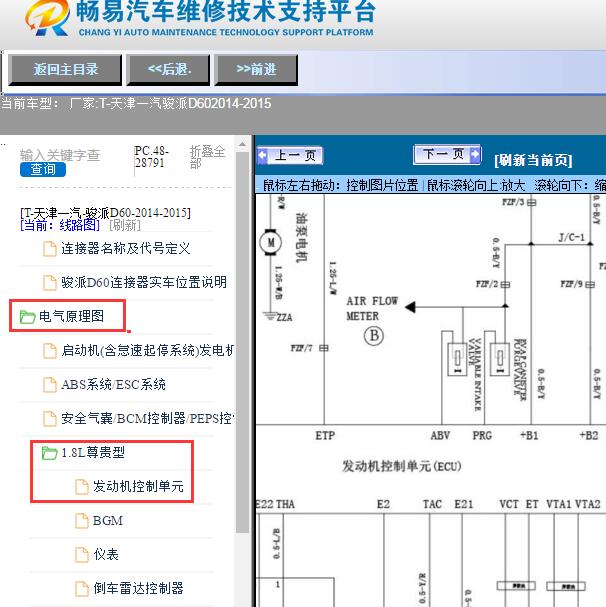Go to previous page with 上一页

tap(290, 156)
